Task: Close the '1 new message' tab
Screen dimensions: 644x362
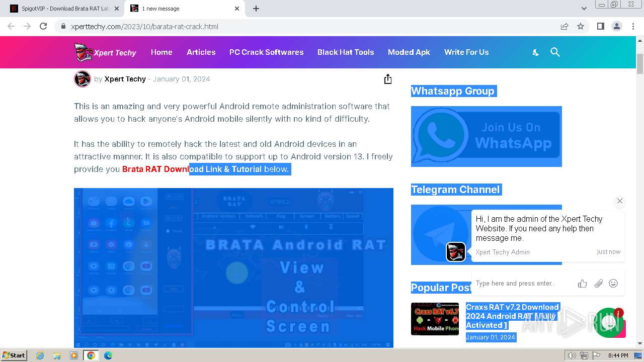Action: click(x=237, y=9)
